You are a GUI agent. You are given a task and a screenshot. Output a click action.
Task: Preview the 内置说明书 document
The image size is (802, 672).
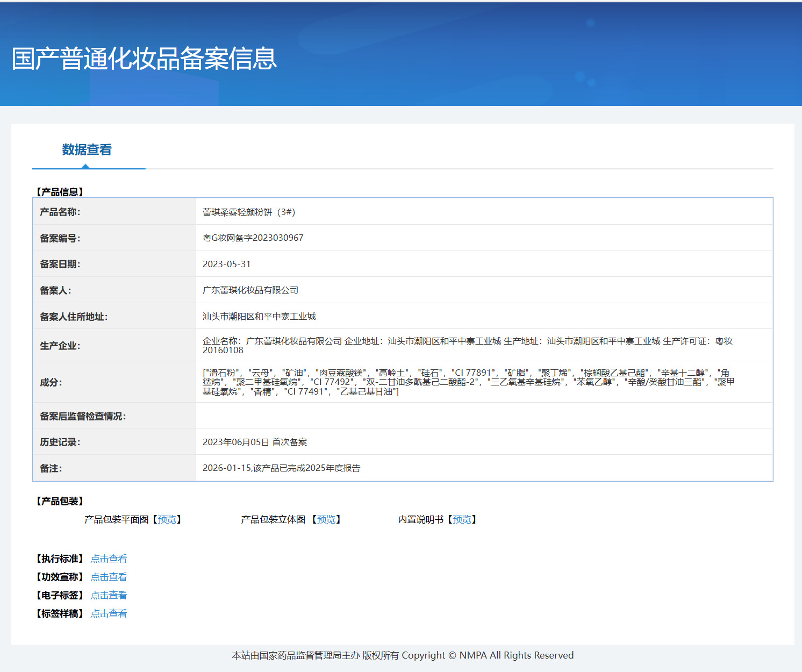(x=462, y=519)
